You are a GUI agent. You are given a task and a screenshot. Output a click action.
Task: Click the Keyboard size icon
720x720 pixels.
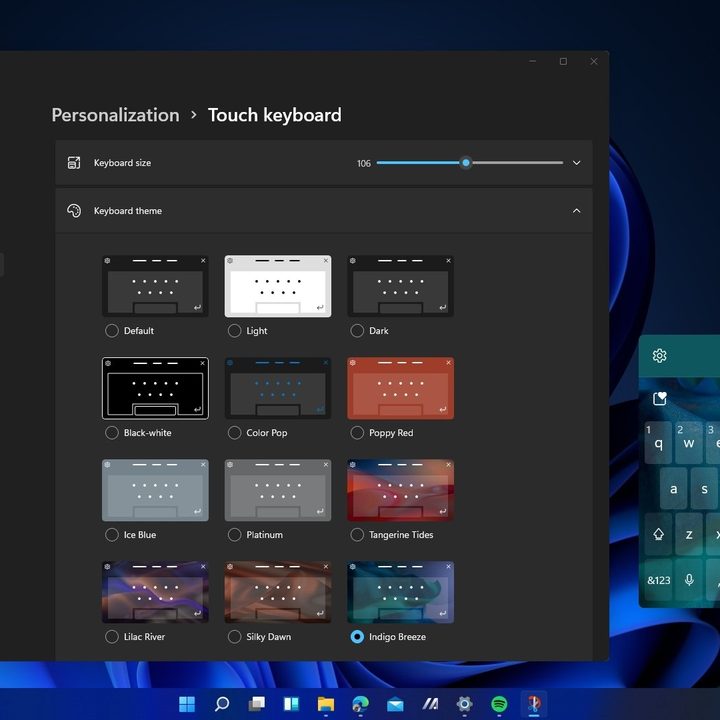pos(74,163)
